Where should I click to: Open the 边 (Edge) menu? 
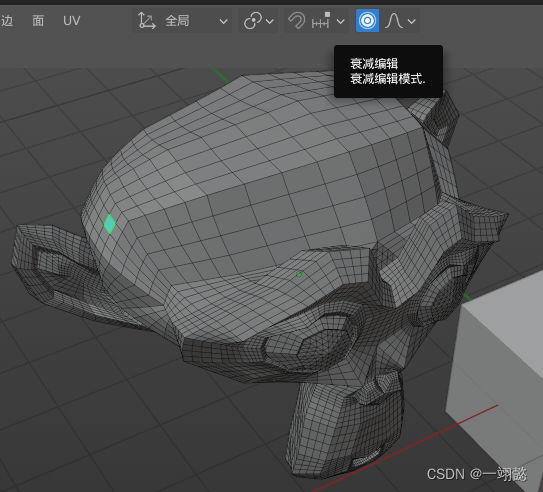(x=7, y=21)
